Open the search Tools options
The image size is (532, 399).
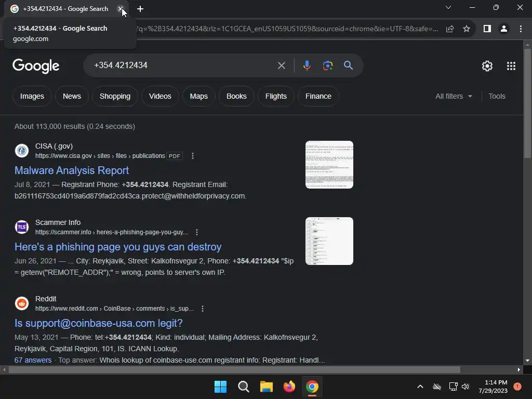[497, 96]
